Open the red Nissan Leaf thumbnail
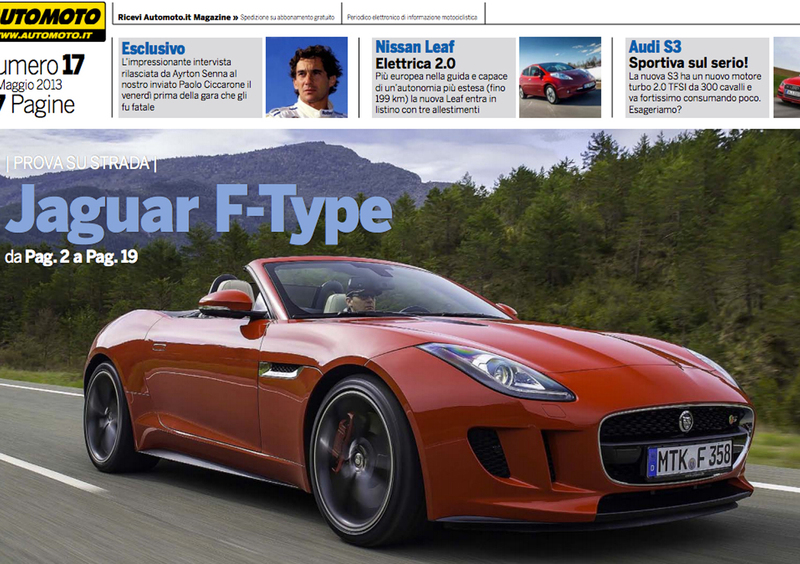The height and width of the screenshot is (564, 800). click(560, 77)
